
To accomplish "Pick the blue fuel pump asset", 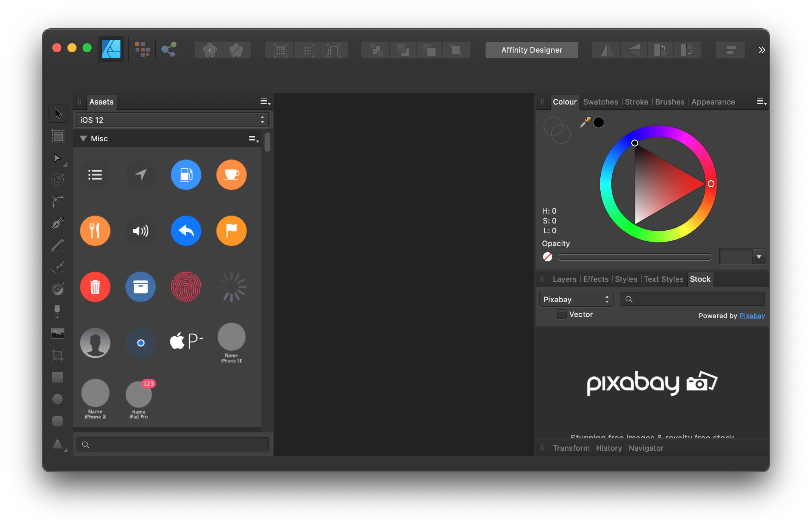I will pyautogui.click(x=186, y=175).
